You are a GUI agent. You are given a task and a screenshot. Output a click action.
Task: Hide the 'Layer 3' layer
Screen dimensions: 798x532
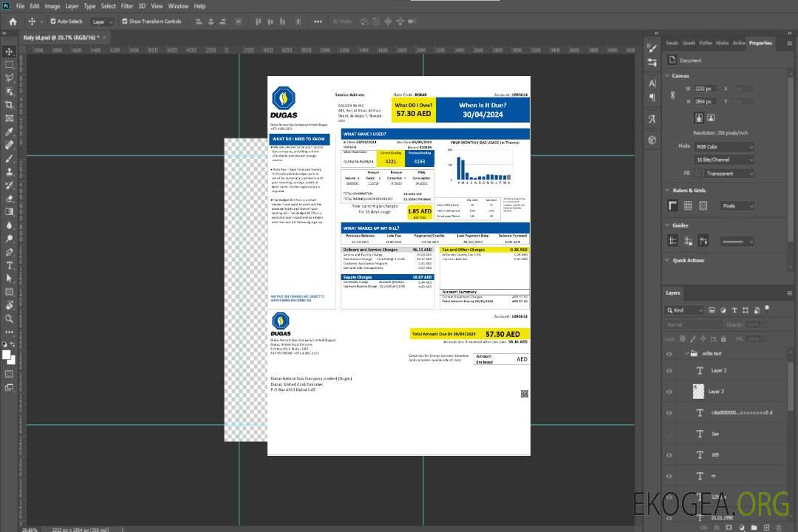tap(669, 392)
